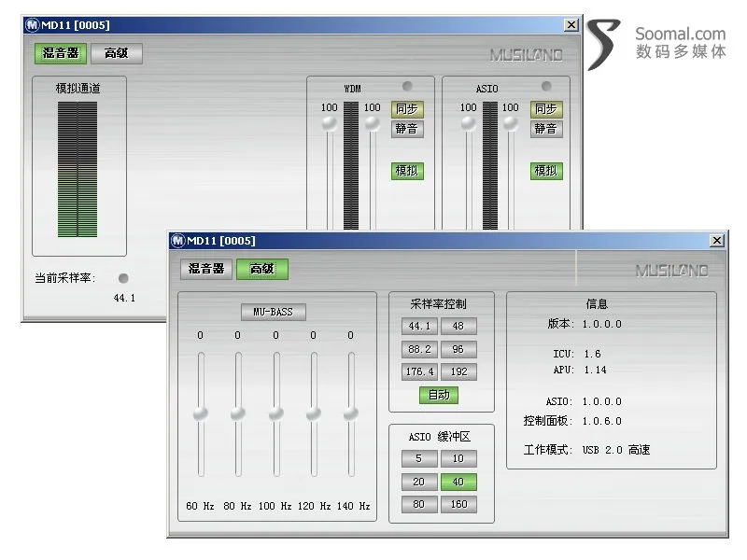The height and width of the screenshot is (560, 747).
Task: Adjust the 80 Hz bass slider
Action: [x=238, y=413]
